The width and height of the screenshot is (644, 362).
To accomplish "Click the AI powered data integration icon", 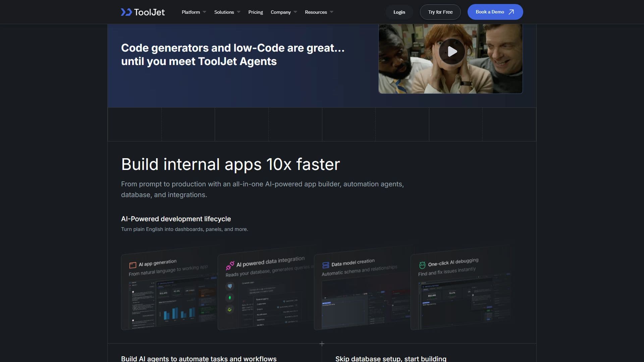I will [x=230, y=266].
